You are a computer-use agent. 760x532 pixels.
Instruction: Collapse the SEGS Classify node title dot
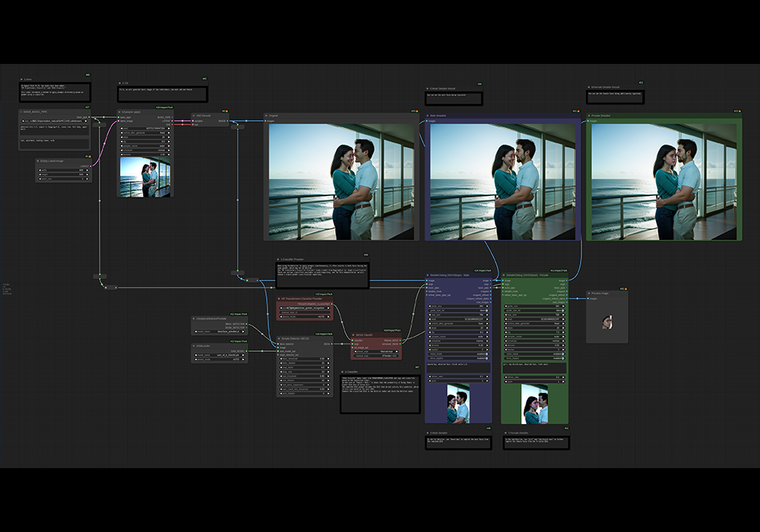(x=353, y=335)
